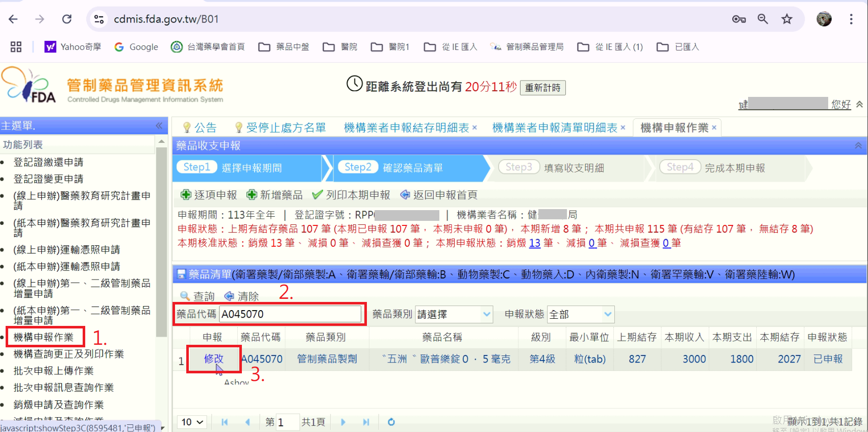The image size is (868, 432).
Task: Click the 藥品代碼 input field
Action: click(290, 314)
